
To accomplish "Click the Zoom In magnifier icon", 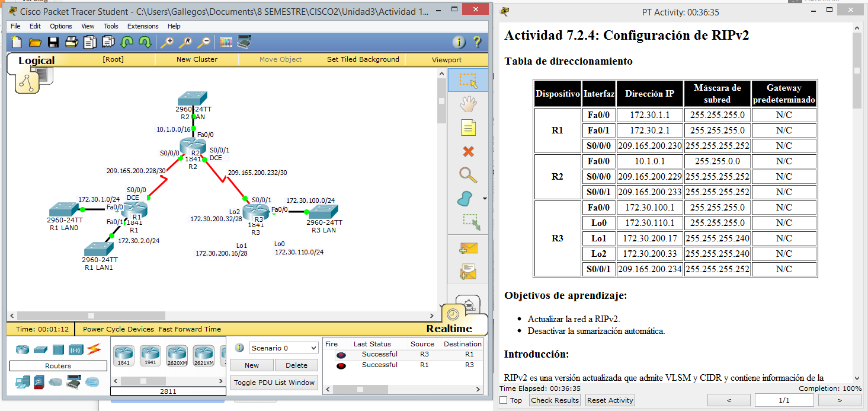I will [x=167, y=42].
